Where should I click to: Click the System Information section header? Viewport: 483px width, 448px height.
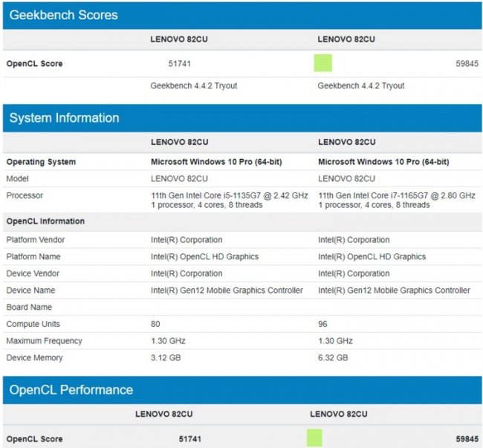(64, 118)
